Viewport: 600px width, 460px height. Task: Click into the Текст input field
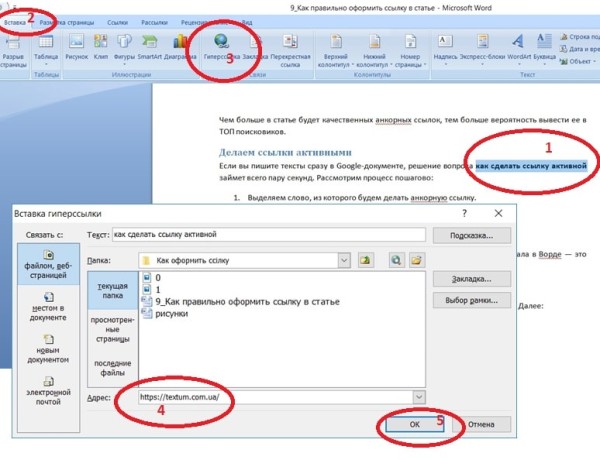tap(269, 235)
